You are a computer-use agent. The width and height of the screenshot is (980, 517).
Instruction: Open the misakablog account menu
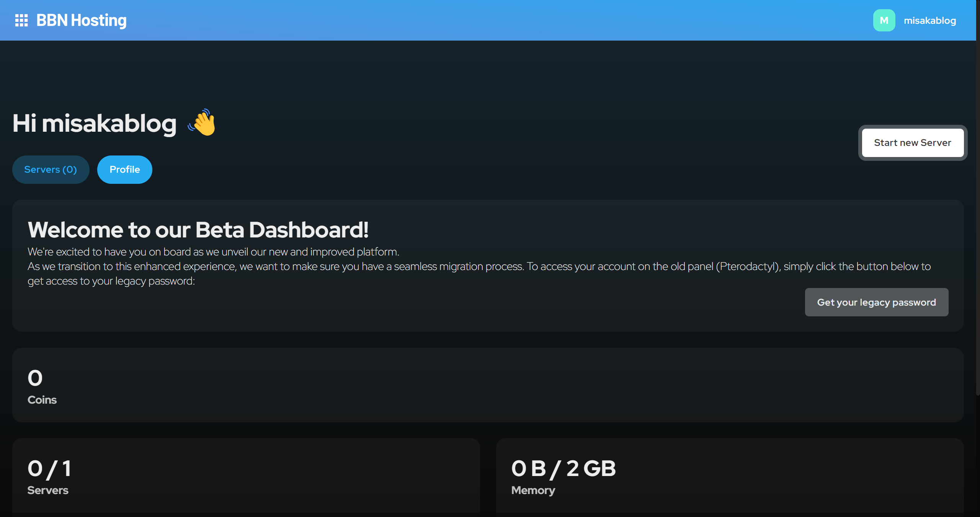coord(929,21)
